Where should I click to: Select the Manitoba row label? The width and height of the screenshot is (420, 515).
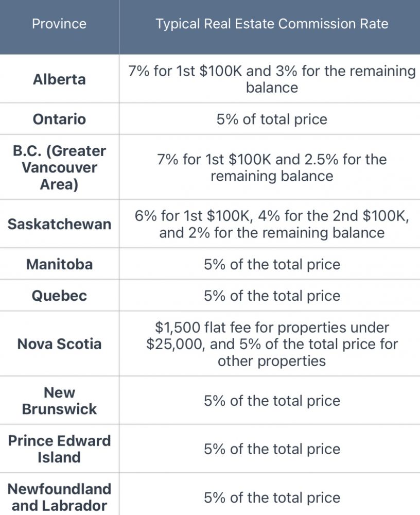pos(59,265)
